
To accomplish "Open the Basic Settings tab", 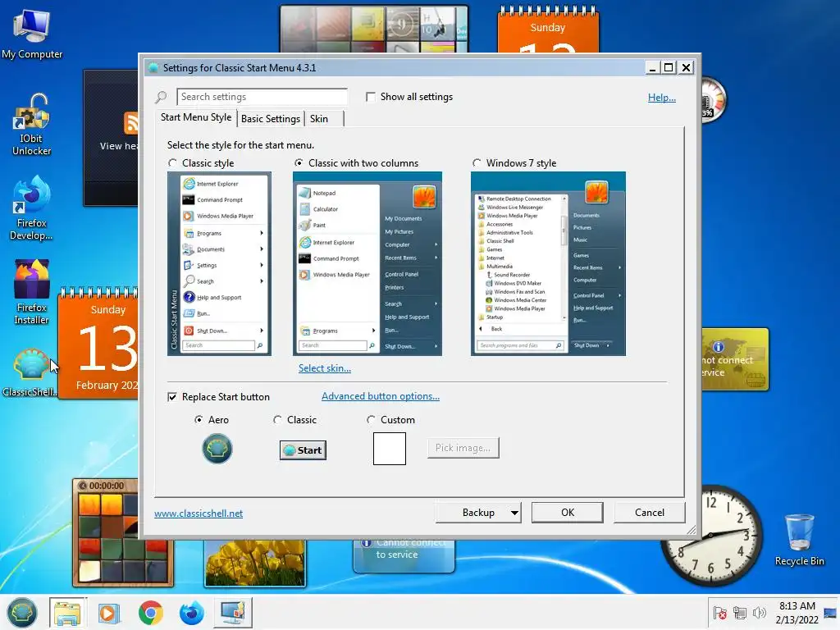I will (271, 119).
